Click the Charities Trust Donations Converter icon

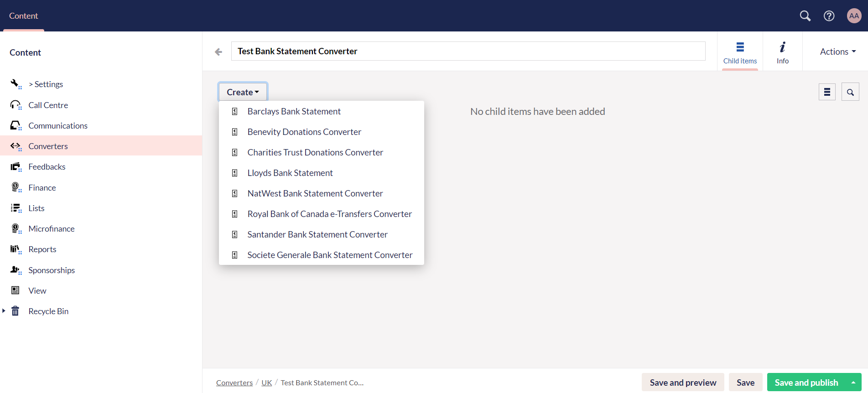click(235, 152)
